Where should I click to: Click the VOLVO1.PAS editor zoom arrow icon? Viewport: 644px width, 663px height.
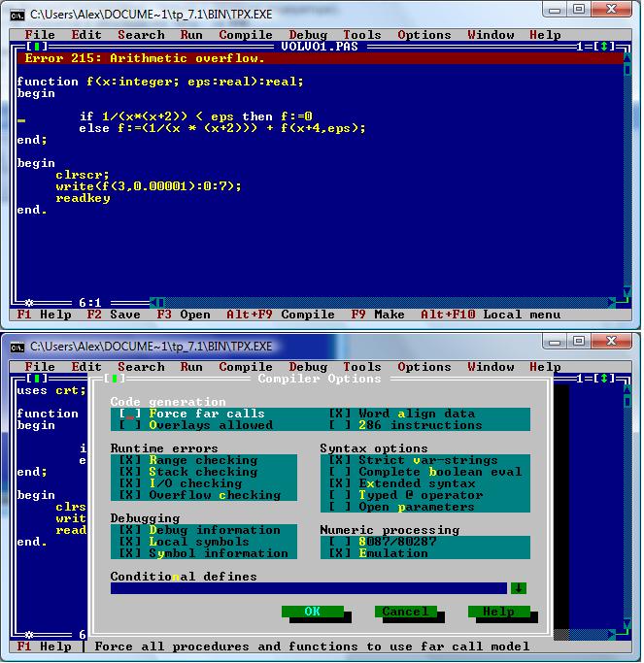click(x=604, y=47)
